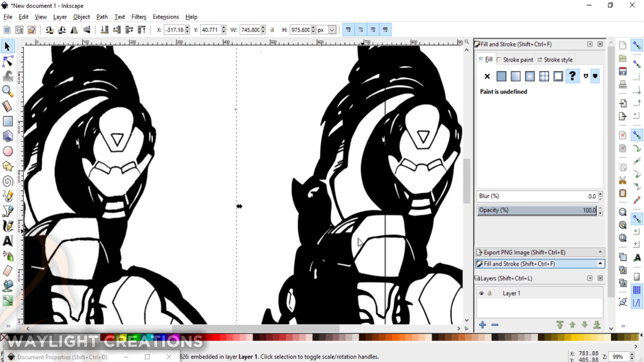This screenshot has height=362, width=644.
Task: Select the Rectangle tool
Action: click(7, 121)
